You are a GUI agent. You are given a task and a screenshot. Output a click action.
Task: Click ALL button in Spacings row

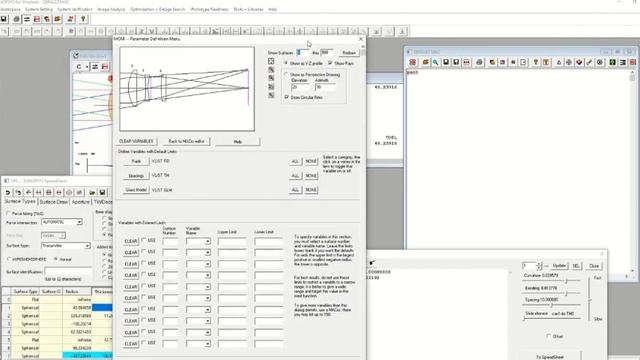point(295,176)
